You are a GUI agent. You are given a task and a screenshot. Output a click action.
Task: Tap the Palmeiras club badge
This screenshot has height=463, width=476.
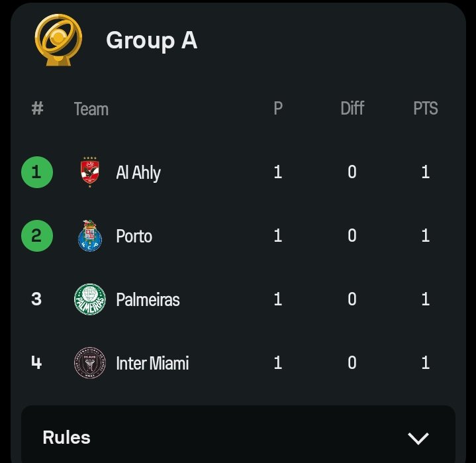[x=90, y=299]
